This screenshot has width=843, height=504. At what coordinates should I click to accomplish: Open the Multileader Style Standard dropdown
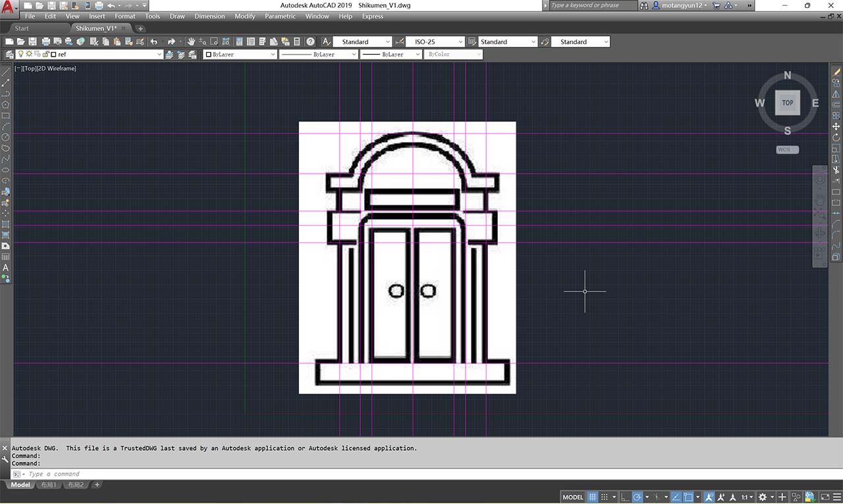pyautogui.click(x=580, y=41)
